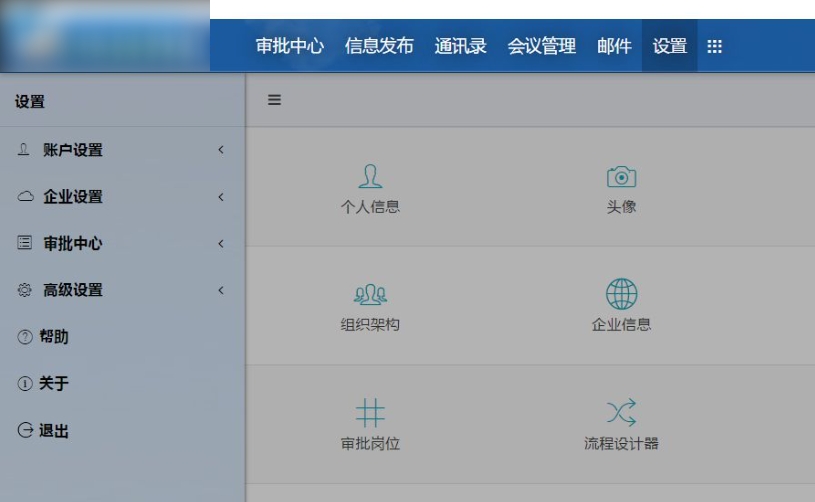
Task: Open the 关于 sidebar link
Action: point(53,384)
